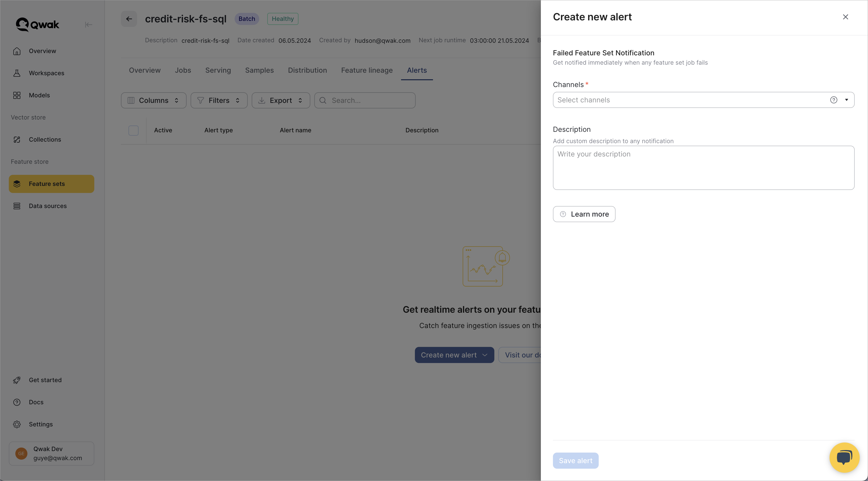Open Settings from the sidebar

pyautogui.click(x=40, y=424)
